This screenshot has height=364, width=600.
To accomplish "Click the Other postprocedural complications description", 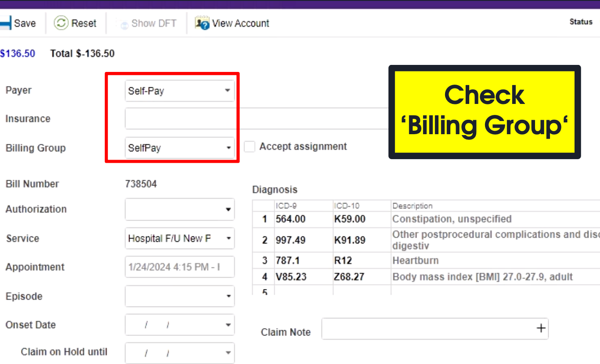I will (496, 240).
